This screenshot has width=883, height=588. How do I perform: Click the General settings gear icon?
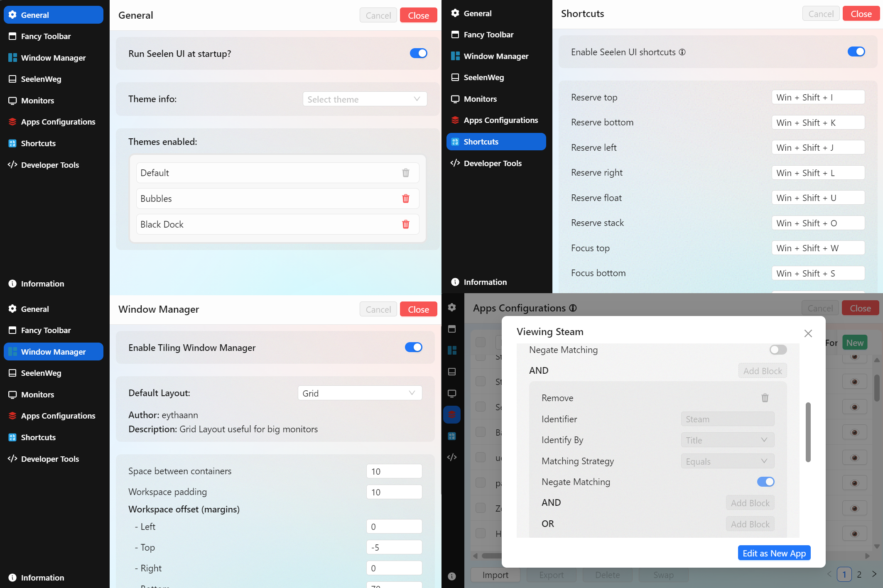pyautogui.click(x=12, y=14)
